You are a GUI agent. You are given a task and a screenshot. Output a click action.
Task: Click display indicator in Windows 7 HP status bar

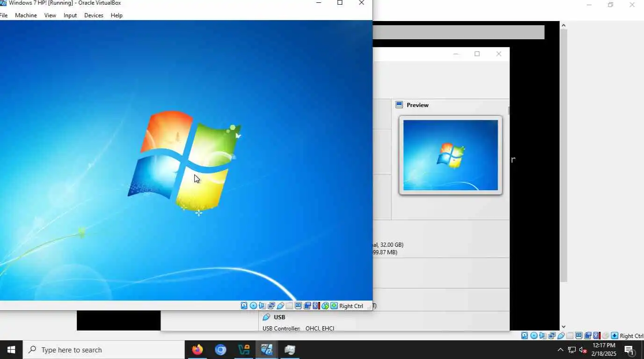click(x=298, y=306)
